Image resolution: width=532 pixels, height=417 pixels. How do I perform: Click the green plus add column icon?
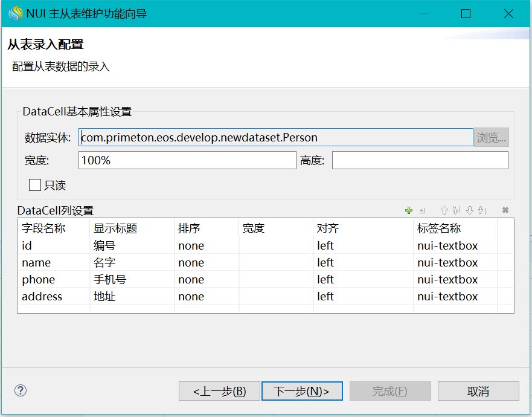(x=409, y=210)
